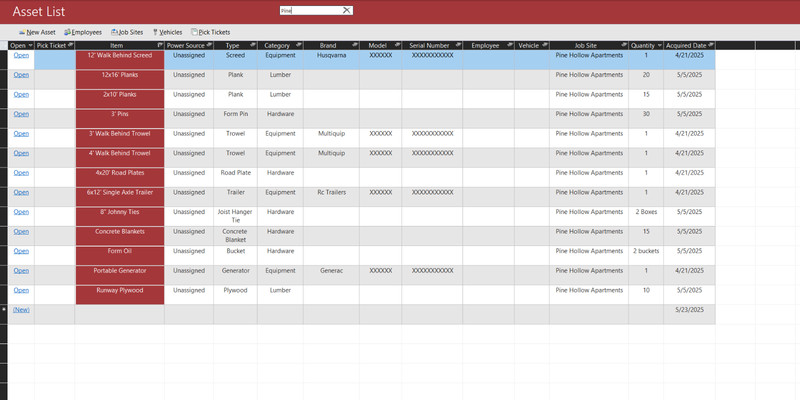Screen dimensions: 800x400
Task: Select the Portable Generator item cell
Action: click(119, 275)
